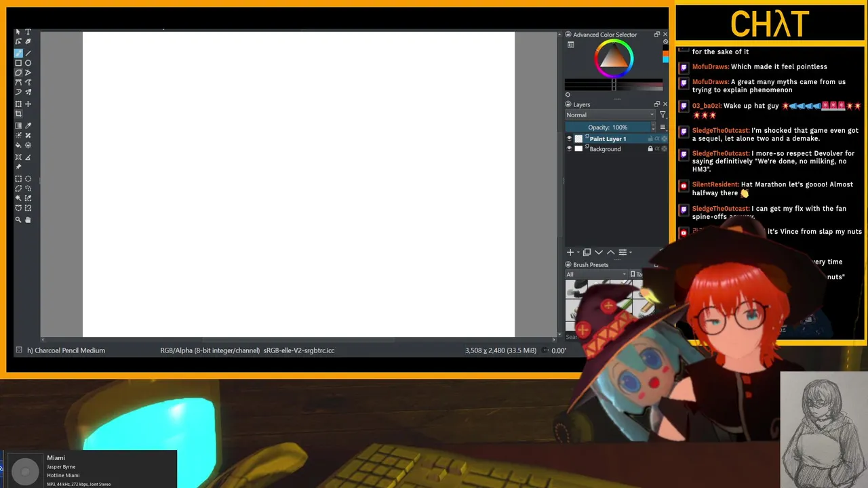The height and width of the screenshot is (488, 868).
Task: Select the Colorize Mask tool
Action: 18,136
